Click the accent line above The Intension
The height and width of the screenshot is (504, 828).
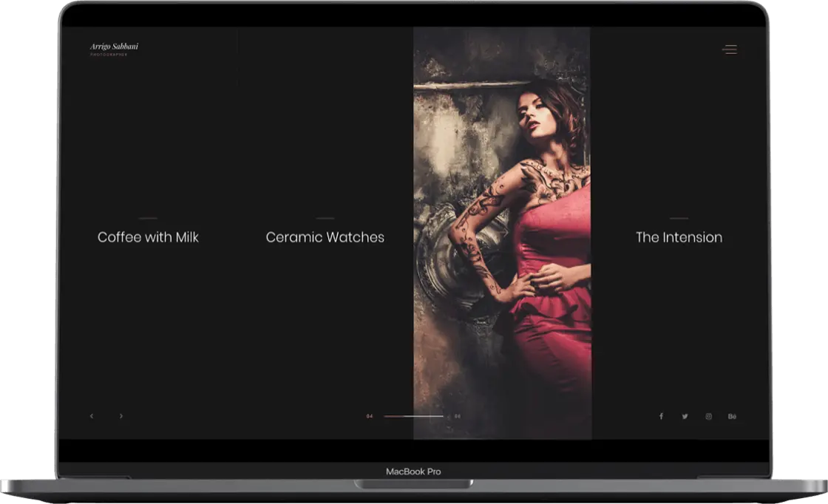679,218
